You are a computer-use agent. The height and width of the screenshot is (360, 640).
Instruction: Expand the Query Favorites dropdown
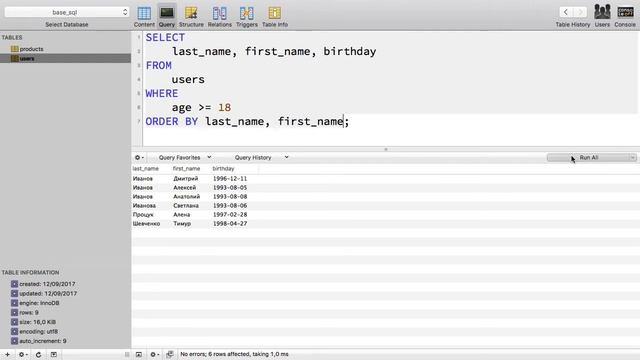[x=185, y=158]
